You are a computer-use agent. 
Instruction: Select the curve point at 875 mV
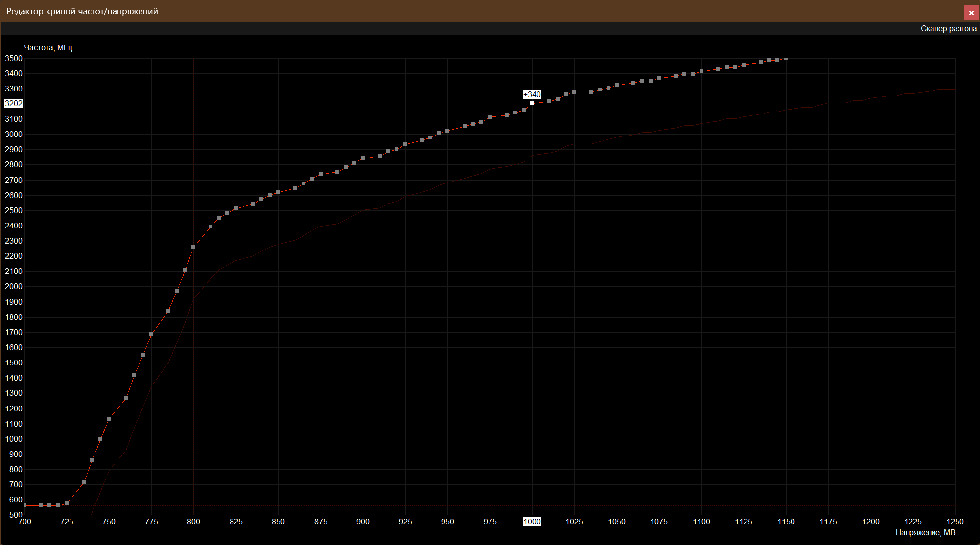coord(321,174)
